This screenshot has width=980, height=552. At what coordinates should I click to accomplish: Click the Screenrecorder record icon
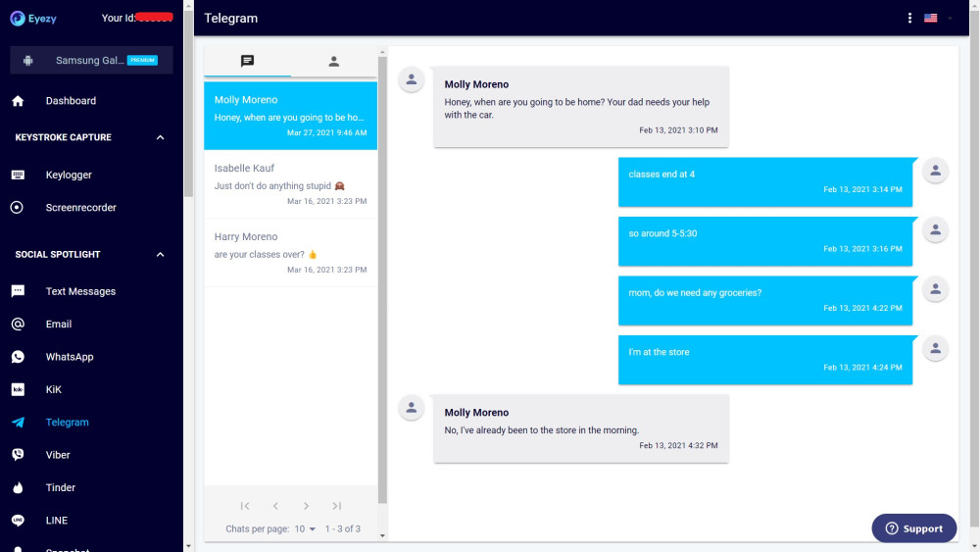(x=18, y=208)
